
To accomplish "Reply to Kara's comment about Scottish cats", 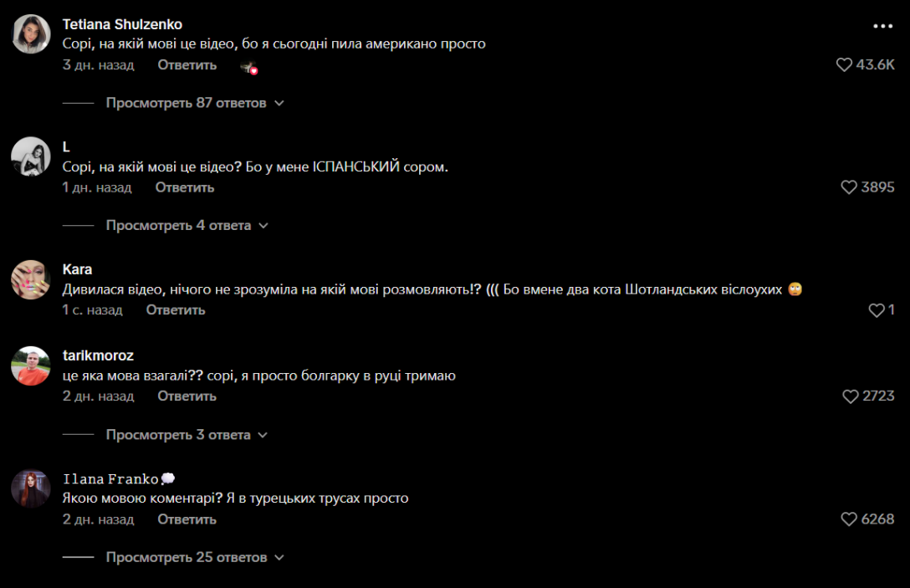I will coord(176,310).
